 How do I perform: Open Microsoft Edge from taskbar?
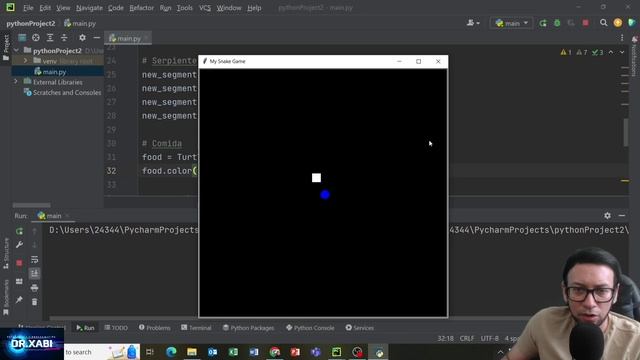pyautogui.click(x=171, y=352)
